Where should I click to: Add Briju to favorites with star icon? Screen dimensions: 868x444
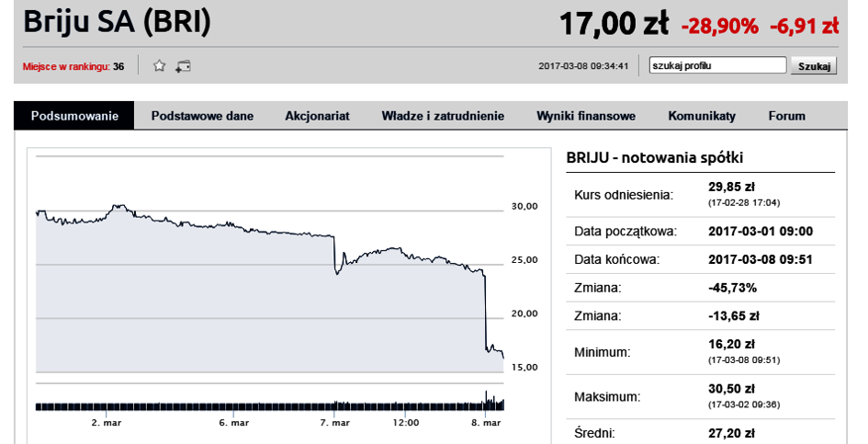160,66
